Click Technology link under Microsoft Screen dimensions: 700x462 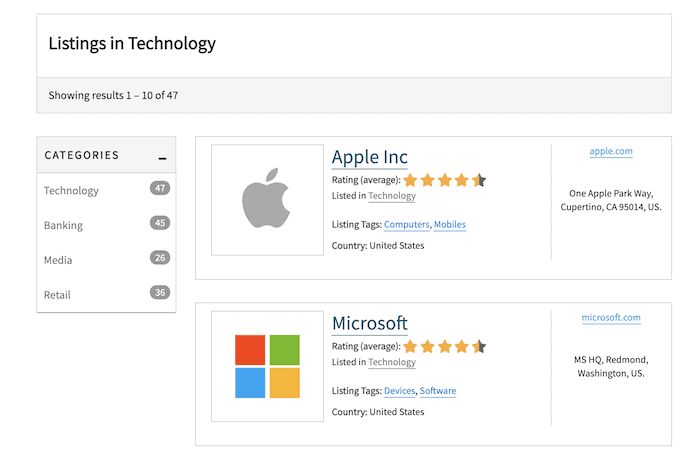coord(392,362)
